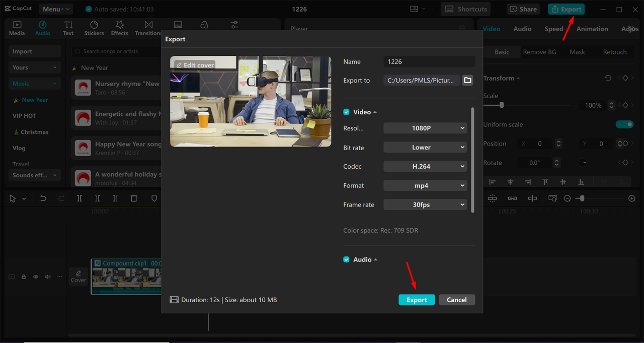Open the Transitions panel

(147, 28)
